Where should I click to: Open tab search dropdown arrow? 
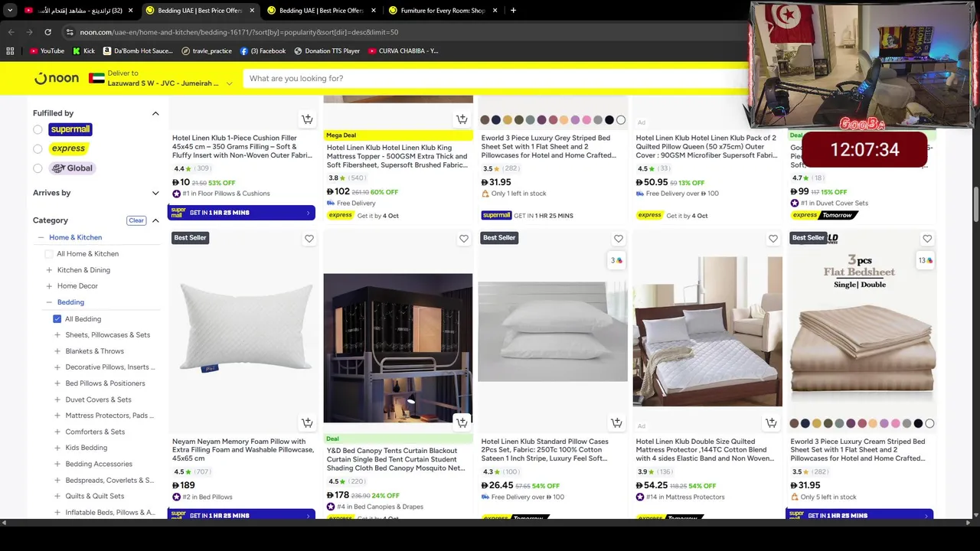click(10, 11)
